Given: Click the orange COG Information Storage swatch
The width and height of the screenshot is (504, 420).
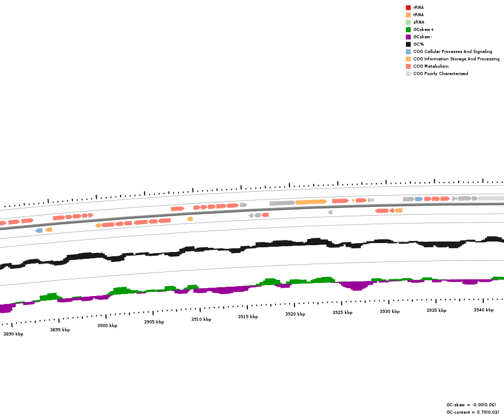Looking at the screenshot, I should tap(408, 59).
